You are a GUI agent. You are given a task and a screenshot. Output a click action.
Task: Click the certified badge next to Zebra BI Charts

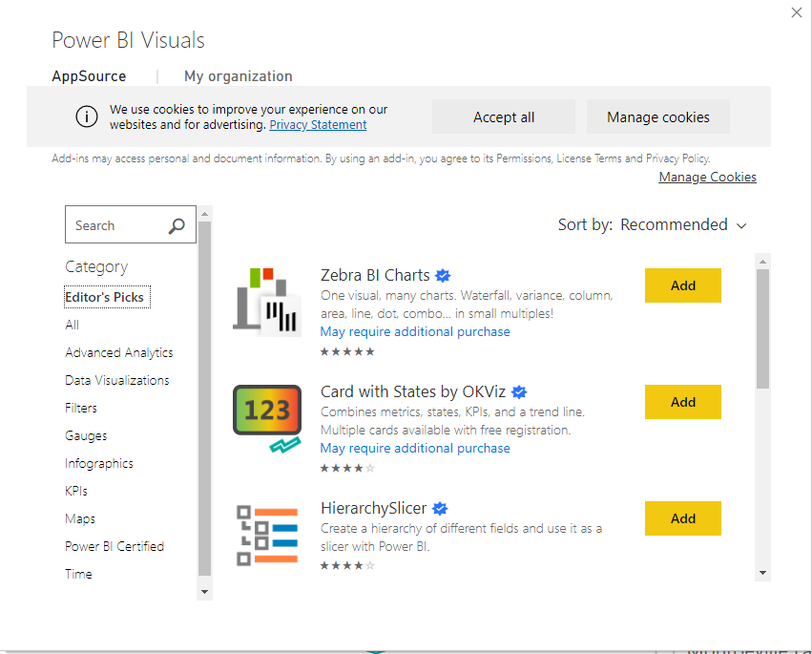coord(443,275)
